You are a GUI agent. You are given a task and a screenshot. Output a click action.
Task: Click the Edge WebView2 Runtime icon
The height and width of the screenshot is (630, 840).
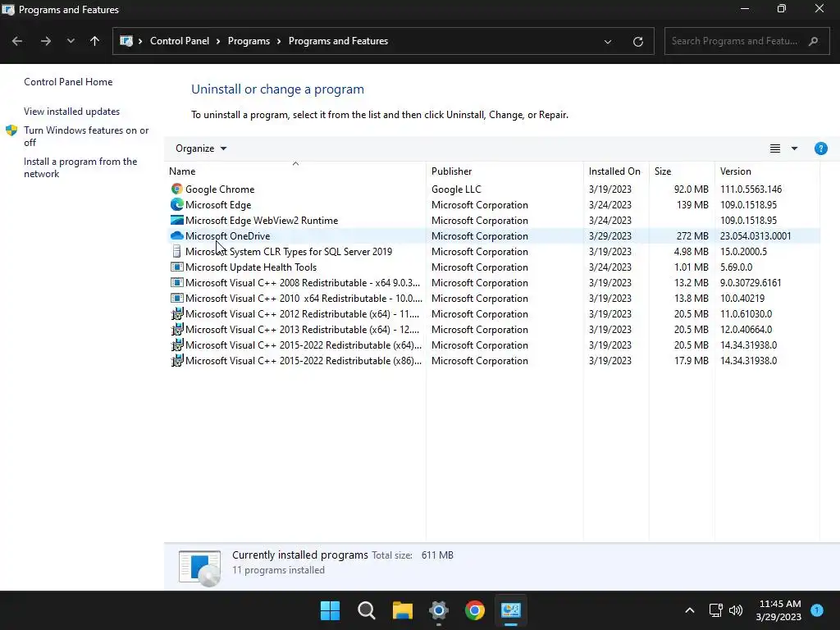click(177, 220)
